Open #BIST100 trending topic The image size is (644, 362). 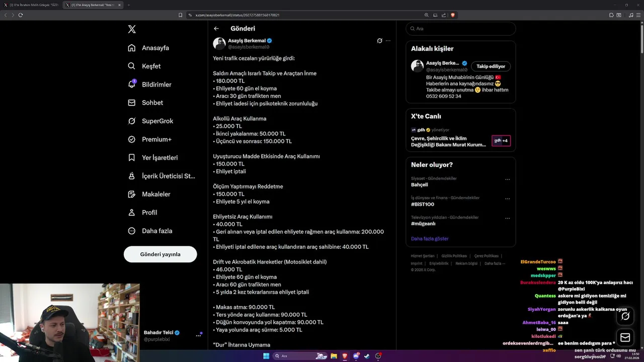coord(423,204)
